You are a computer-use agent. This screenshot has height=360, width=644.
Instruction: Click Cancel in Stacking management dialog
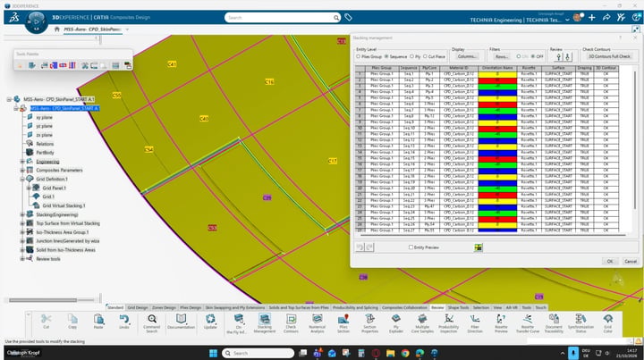click(630, 261)
